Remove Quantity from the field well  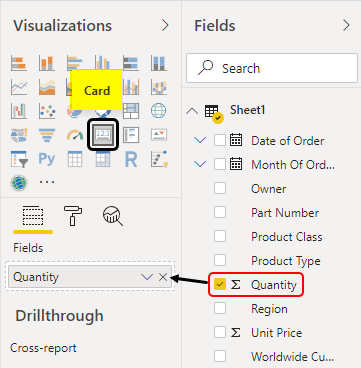(x=163, y=277)
